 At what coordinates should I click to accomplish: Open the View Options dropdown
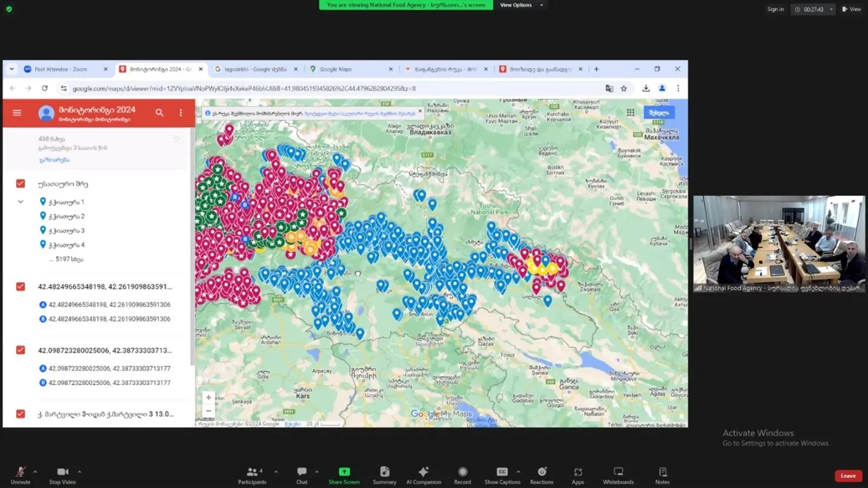coord(520,5)
